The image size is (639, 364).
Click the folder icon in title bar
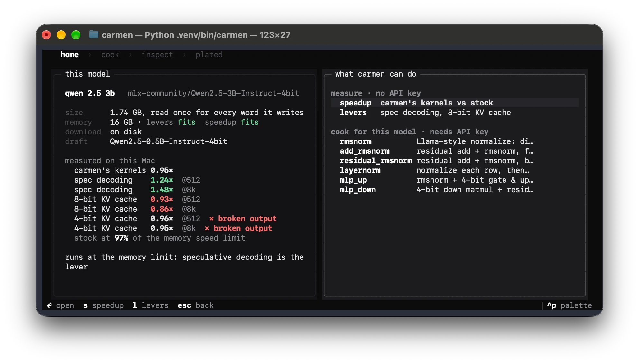pos(94,34)
